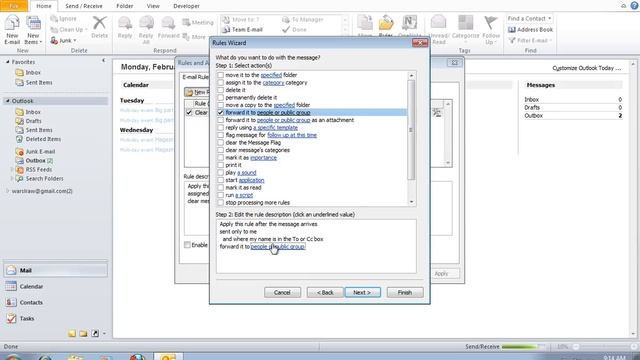Switch to Tasks in navigation pane

coord(56,318)
